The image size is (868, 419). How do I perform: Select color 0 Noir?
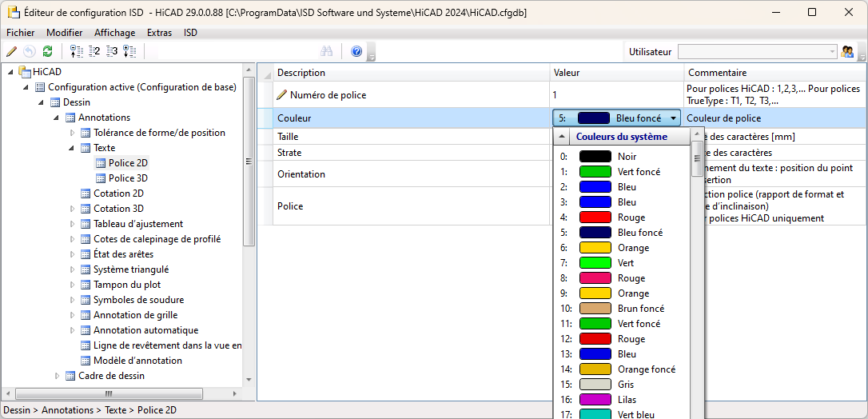(622, 157)
